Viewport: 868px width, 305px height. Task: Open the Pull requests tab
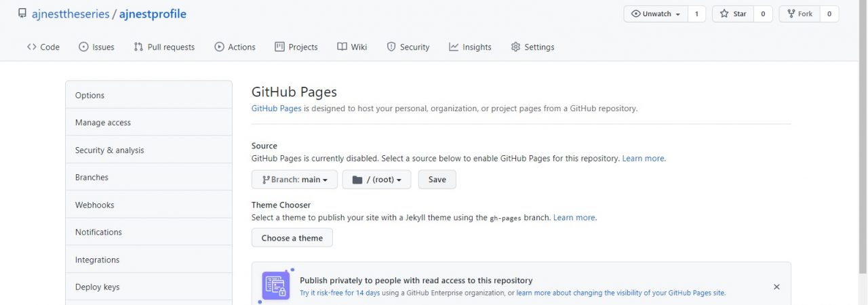pos(164,47)
